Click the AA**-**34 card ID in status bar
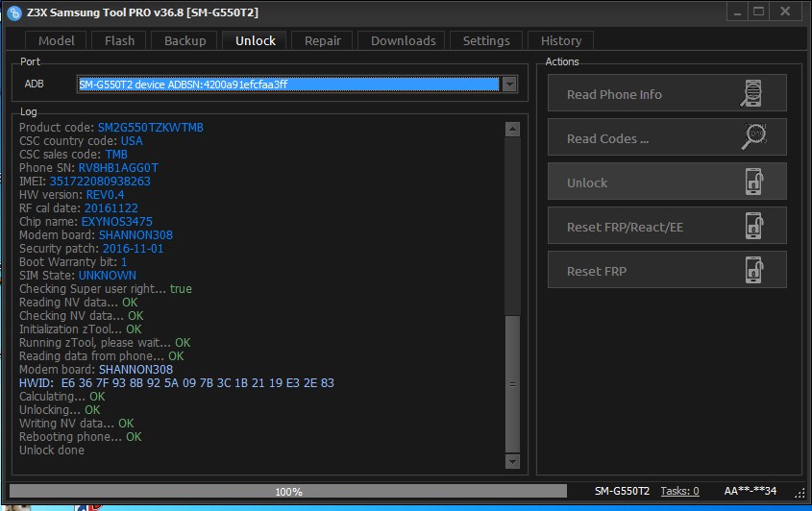The width and height of the screenshot is (812, 511). tap(750, 491)
